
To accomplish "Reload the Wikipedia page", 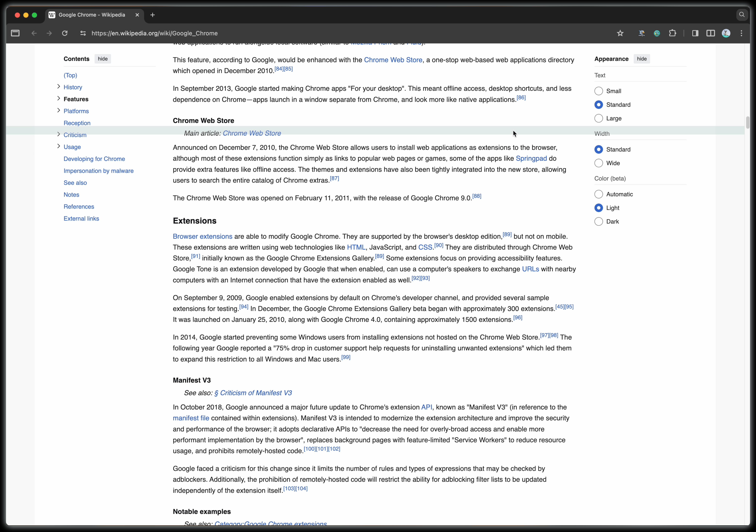I will (65, 33).
